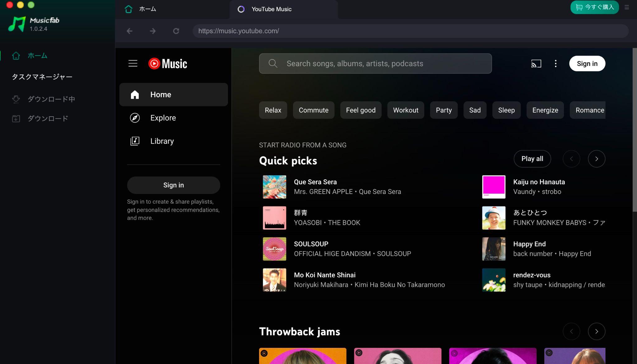The width and height of the screenshot is (637, 364).
Task: Go forward with the forward arrow
Action: [x=153, y=31]
